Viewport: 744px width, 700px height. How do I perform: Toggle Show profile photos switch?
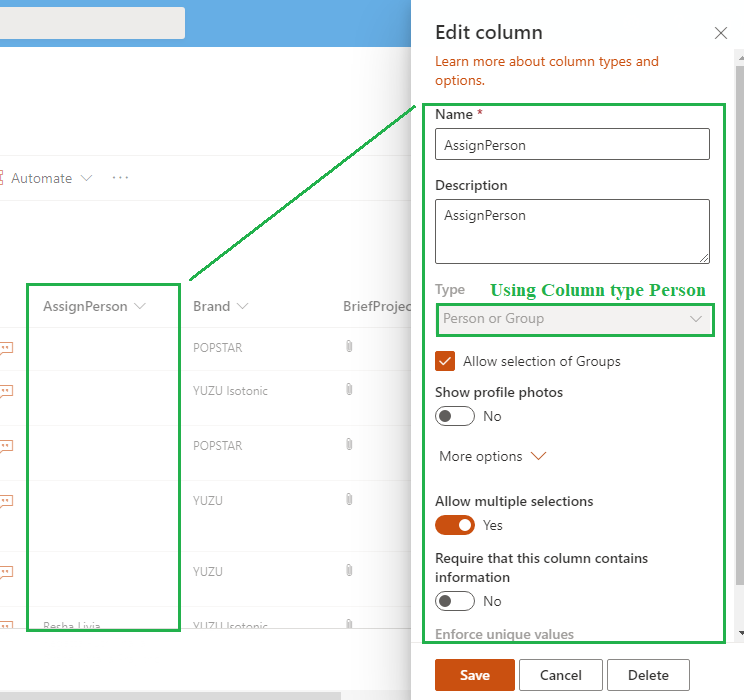(455, 416)
